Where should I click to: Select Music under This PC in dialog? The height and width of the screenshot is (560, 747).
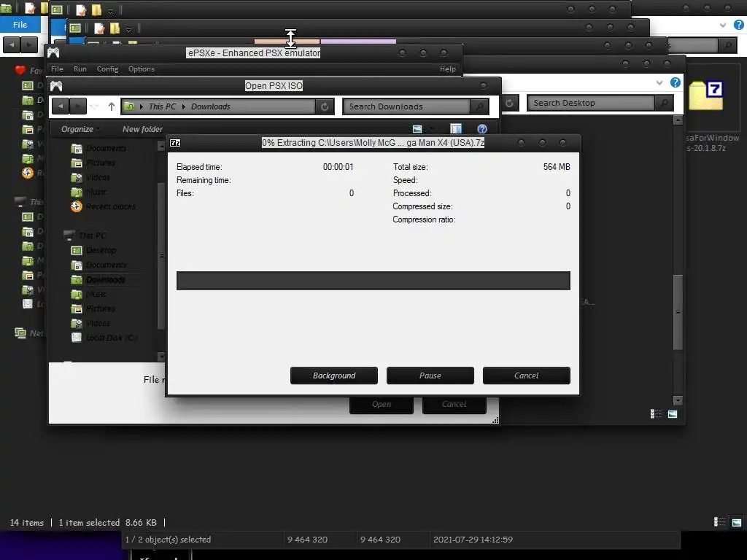(x=96, y=294)
